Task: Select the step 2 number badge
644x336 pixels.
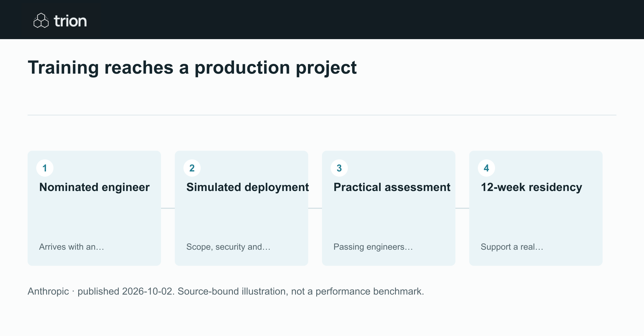Action: 192,168
